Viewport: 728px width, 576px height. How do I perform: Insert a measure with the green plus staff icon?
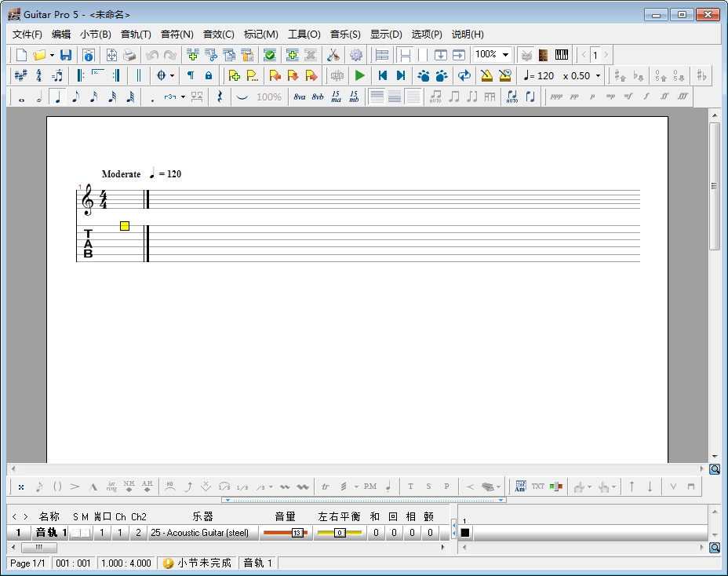pyautogui.click(x=193, y=55)
